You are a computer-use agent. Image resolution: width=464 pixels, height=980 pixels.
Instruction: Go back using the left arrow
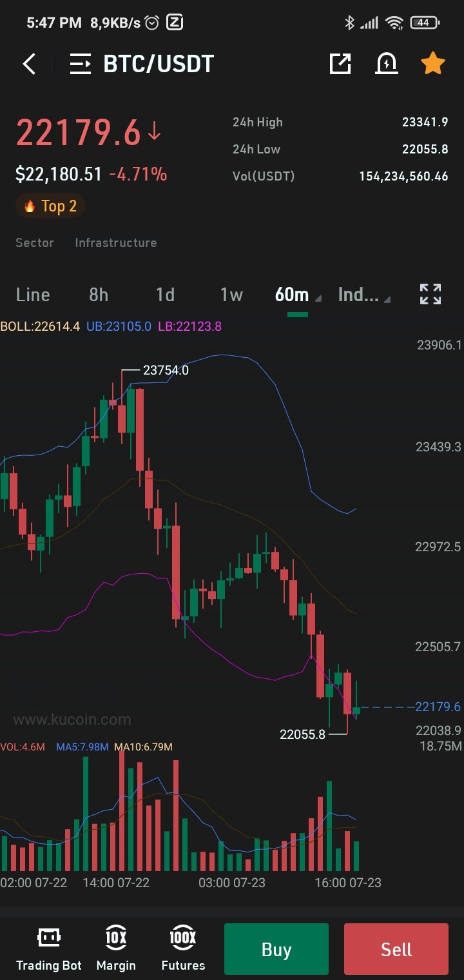[29, 64]
